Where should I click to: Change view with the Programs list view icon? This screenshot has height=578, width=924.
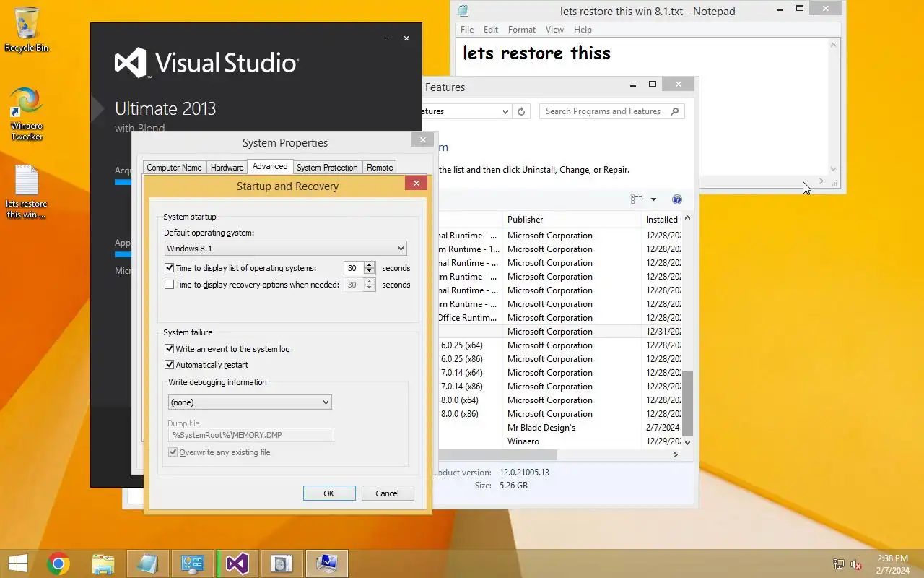pos(636,199)
